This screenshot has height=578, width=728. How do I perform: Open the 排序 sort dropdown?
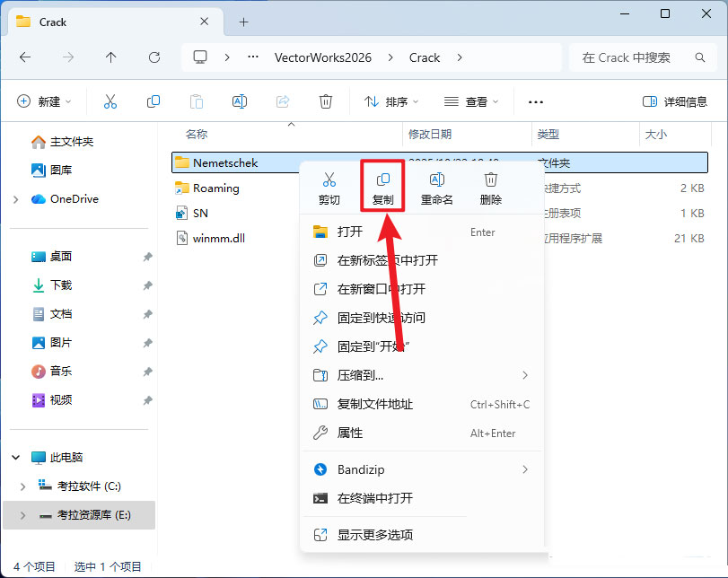click(x=390, y=101)
